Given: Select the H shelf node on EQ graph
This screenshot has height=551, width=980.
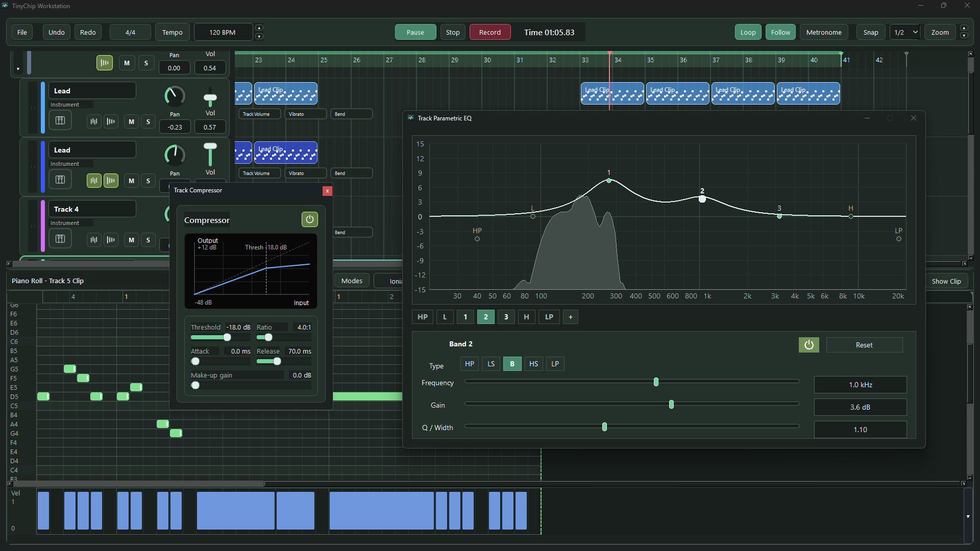Looking at the screenshot, I should (x=850, y=216).
